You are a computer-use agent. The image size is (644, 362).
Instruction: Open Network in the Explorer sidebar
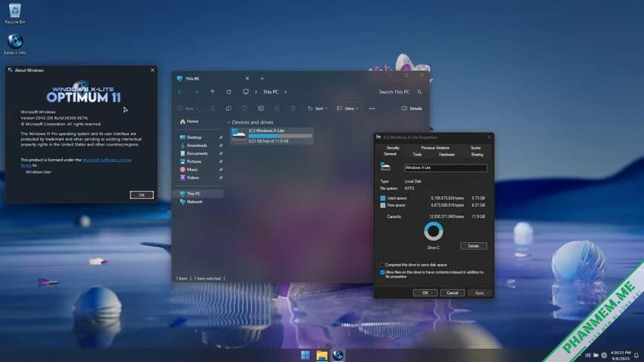[x=191, y=202]
